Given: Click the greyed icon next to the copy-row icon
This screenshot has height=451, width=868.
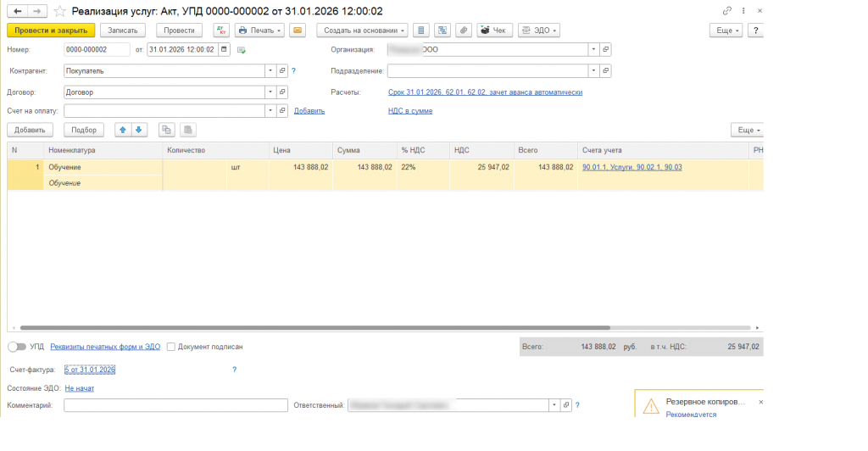Looking at the screenshot, I should (x=188, y=130).
